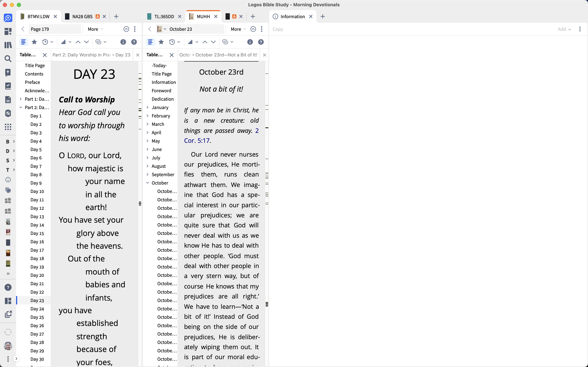Screen dimensions: 588x367
Task: Click the scrollbar thumb in the MUHH reading pane
Action: [267, 304]
